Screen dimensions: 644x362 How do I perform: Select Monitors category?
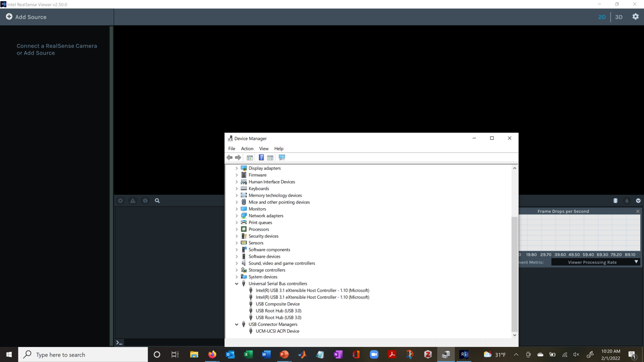257,209
